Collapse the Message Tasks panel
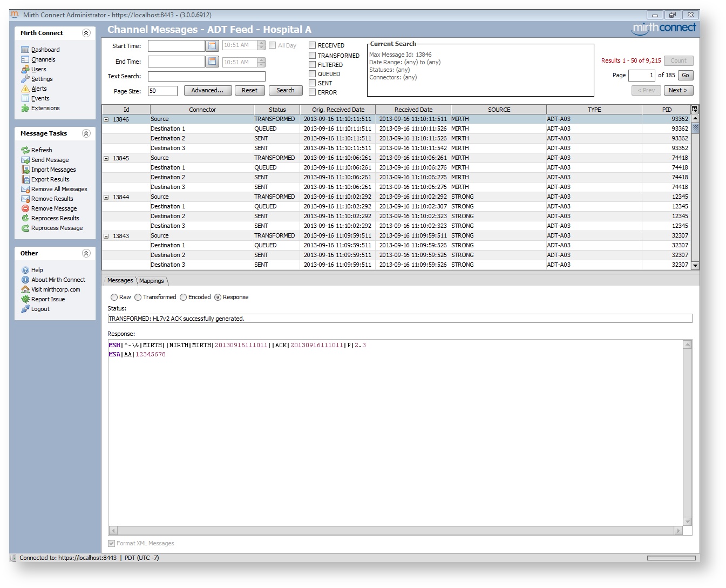Screen dimensions: 726x588 coord(86,133)
